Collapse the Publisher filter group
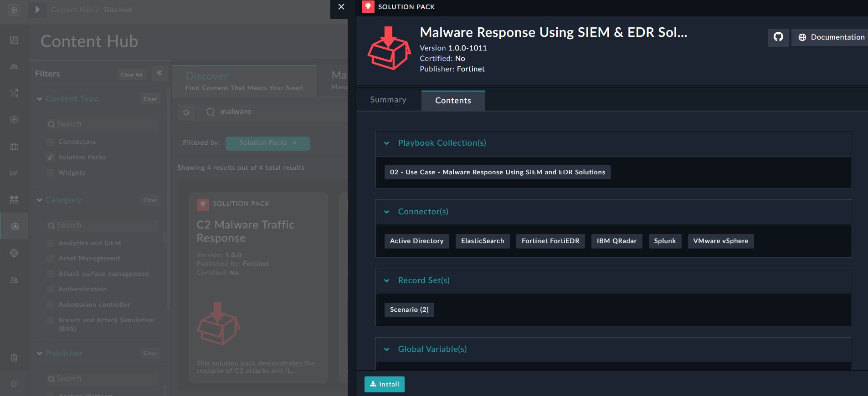868x396 pixels. (40, 353)
